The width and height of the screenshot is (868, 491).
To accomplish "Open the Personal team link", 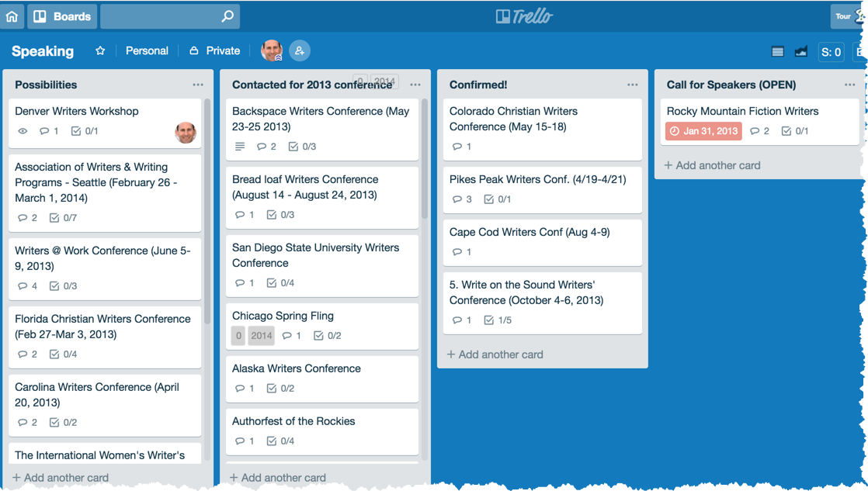I will [x=147, y=51].
